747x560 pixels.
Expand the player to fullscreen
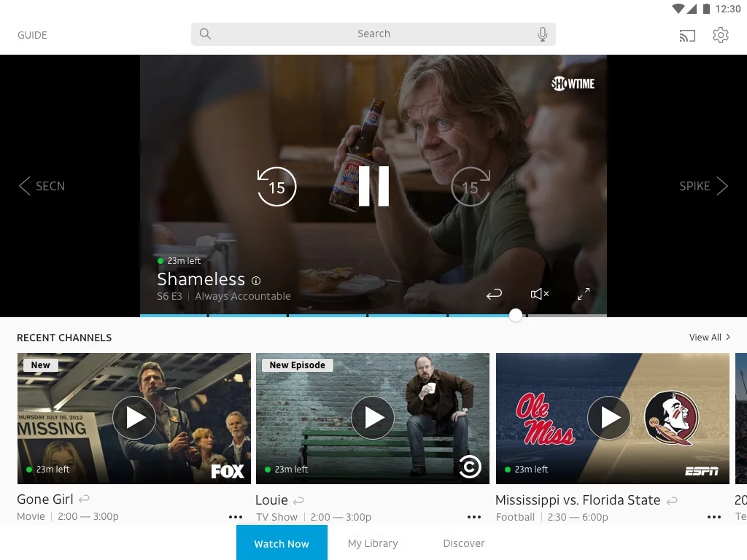click(x=584, y=294)
